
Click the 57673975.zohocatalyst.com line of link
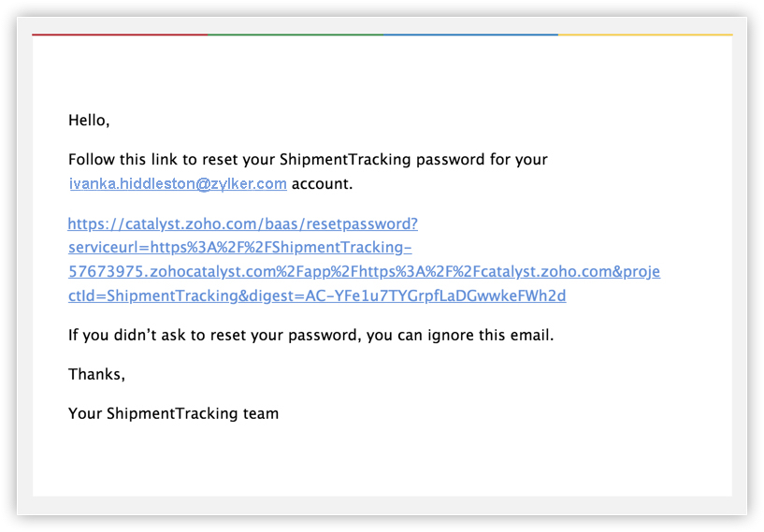364,271
